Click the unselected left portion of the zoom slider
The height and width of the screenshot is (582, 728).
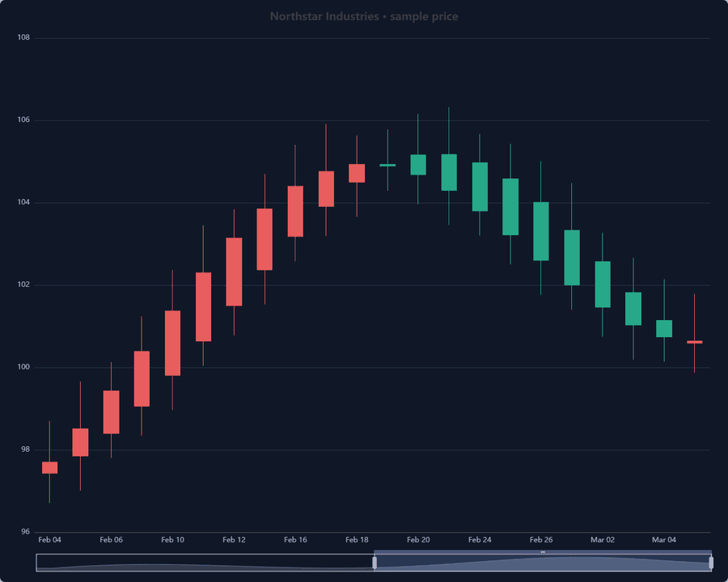click(x=205, y=563)
